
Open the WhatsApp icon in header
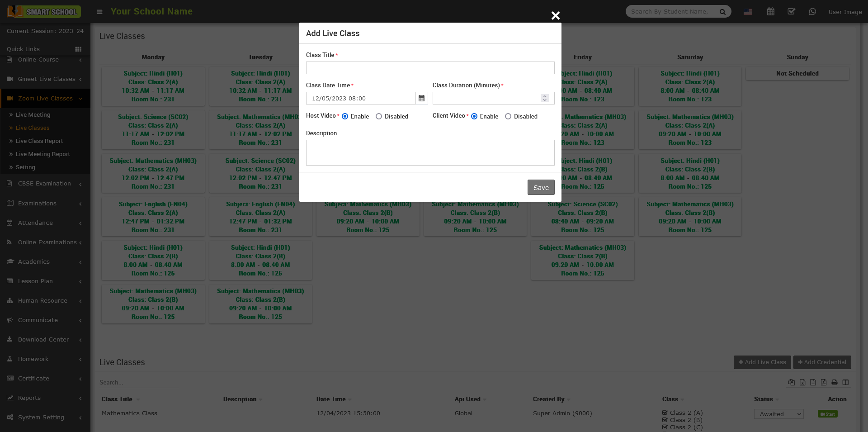812,12
